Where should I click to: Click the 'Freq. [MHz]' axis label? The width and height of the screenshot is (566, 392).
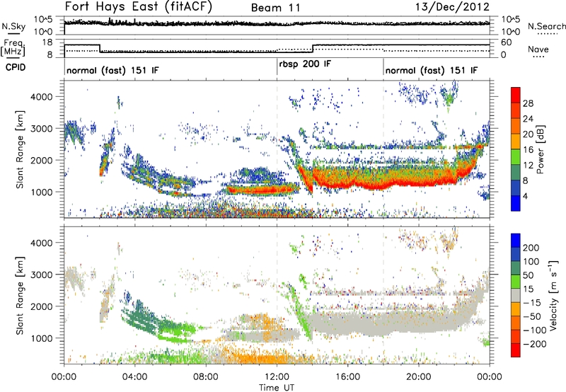click(13, 47)
